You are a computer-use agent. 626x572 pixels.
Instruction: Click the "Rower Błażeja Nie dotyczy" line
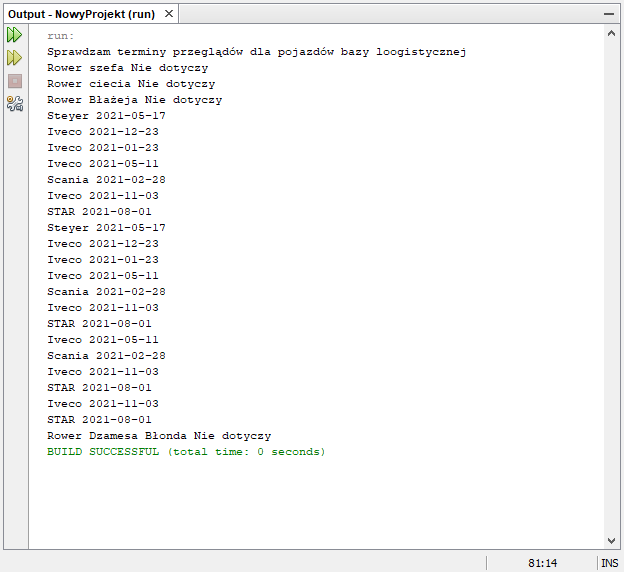[x=134, y=100]
